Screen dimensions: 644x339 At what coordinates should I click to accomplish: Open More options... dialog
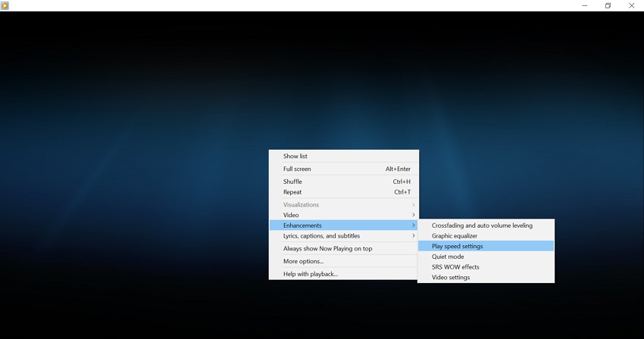coord(344,261)
